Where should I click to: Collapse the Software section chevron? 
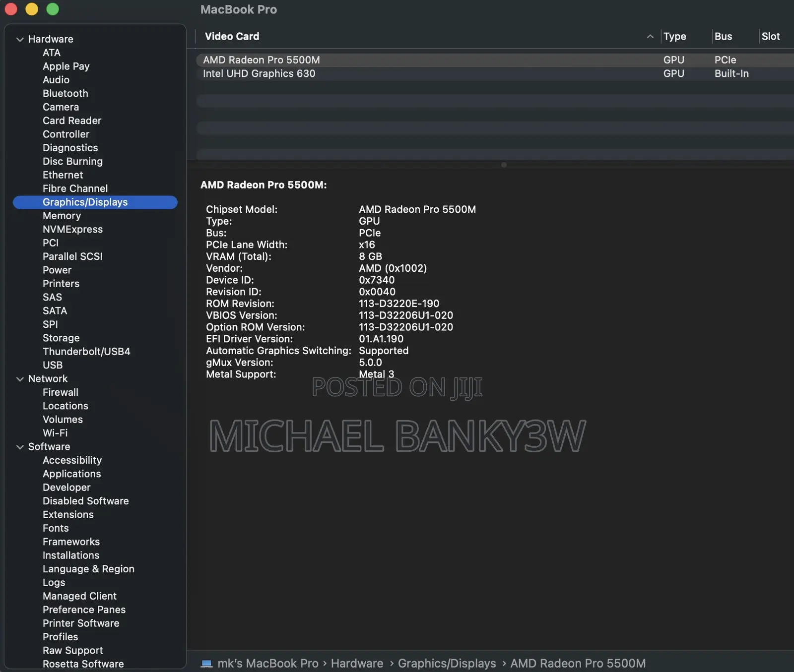[20, 447]
